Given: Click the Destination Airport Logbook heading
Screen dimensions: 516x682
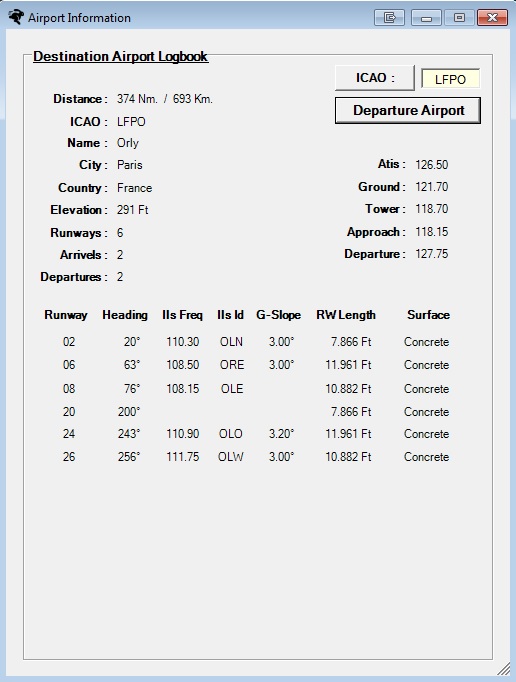Looking at the screenshot, I should point(121,57).
